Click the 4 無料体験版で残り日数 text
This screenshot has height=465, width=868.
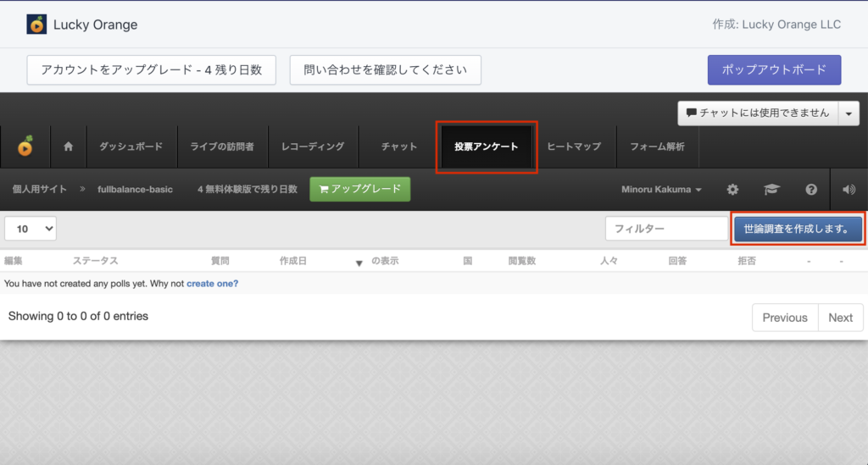(248, 189)
